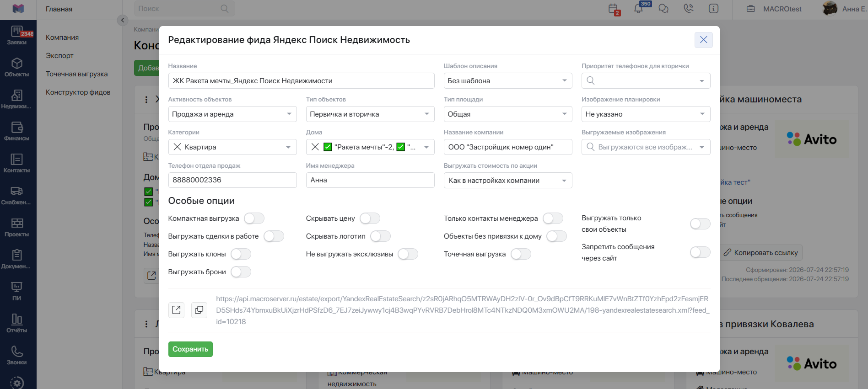Open the Отчёты sidebar section
Viewport: 868px width, 389px height.
pos(17,324)
